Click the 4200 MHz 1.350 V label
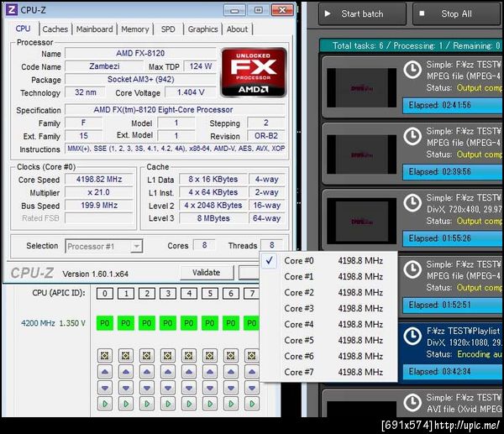 (54, 323)
